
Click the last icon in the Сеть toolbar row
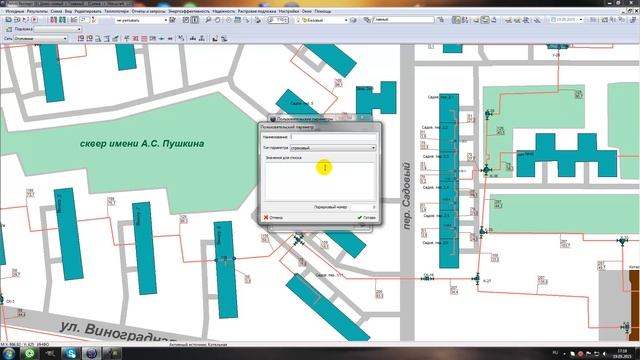224,38
